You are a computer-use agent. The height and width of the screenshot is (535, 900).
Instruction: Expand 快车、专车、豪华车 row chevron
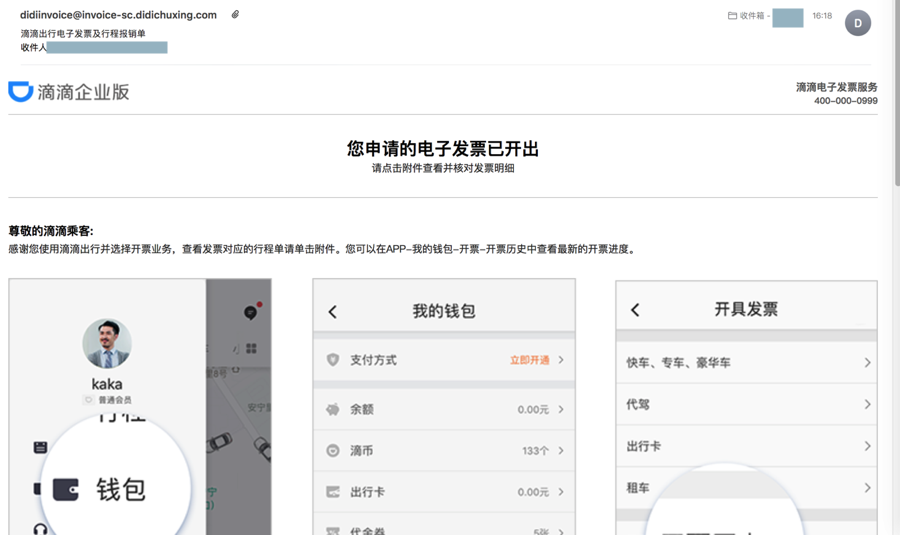point(867,363)
